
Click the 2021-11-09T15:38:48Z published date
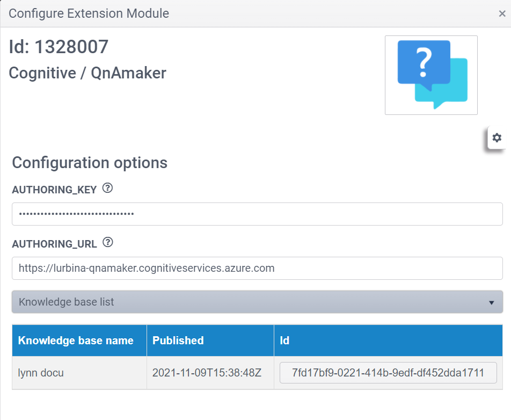[207, 373]
